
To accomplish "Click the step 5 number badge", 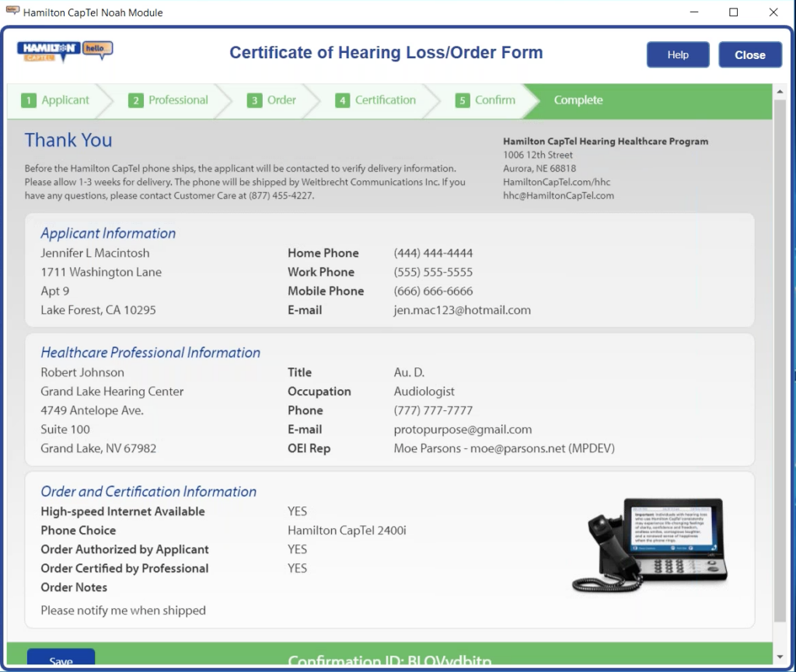I will click(x=462, y=100).
